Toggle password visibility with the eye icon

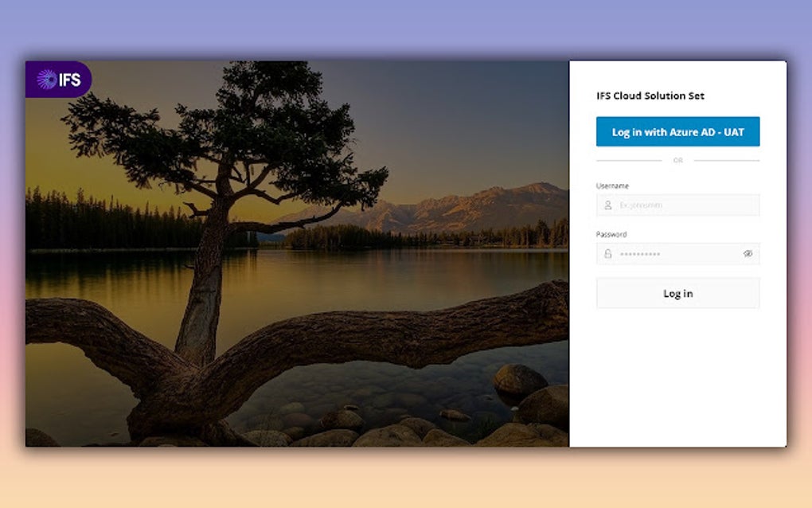(748, 253)
